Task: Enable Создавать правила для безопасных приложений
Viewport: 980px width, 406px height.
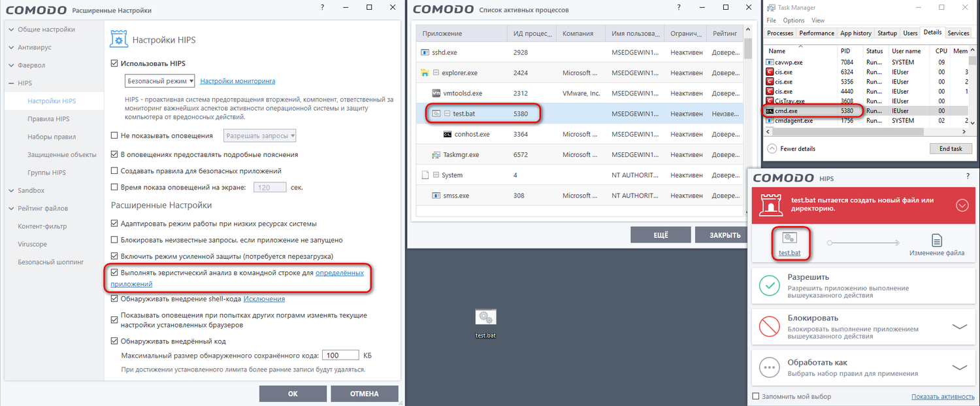Action: point(115,171)
